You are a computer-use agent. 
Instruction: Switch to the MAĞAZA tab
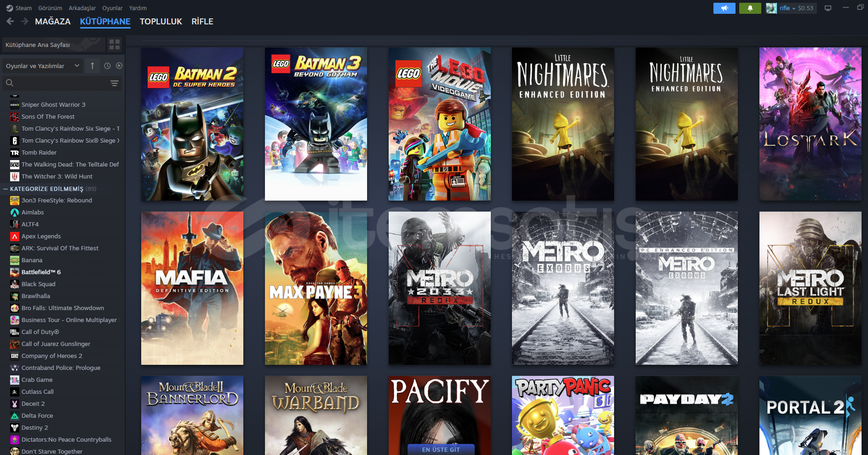click(x=53, y=22)
